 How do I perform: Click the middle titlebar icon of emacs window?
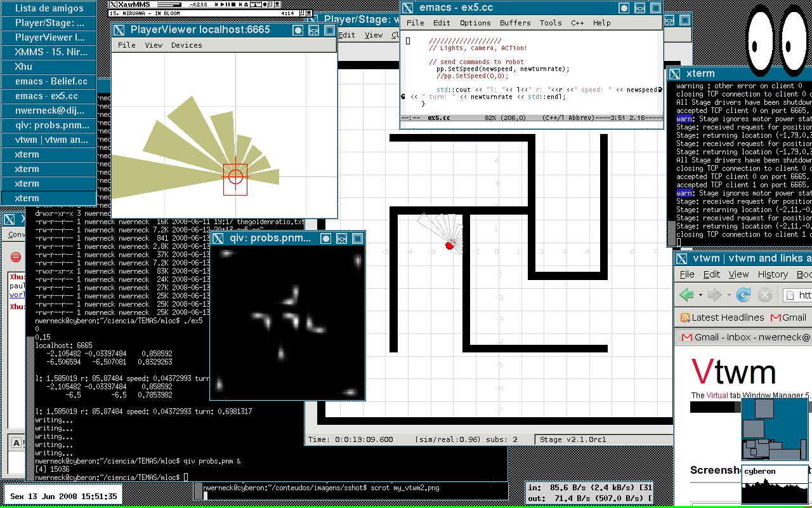pyautogui.click(x=640, y=8)
